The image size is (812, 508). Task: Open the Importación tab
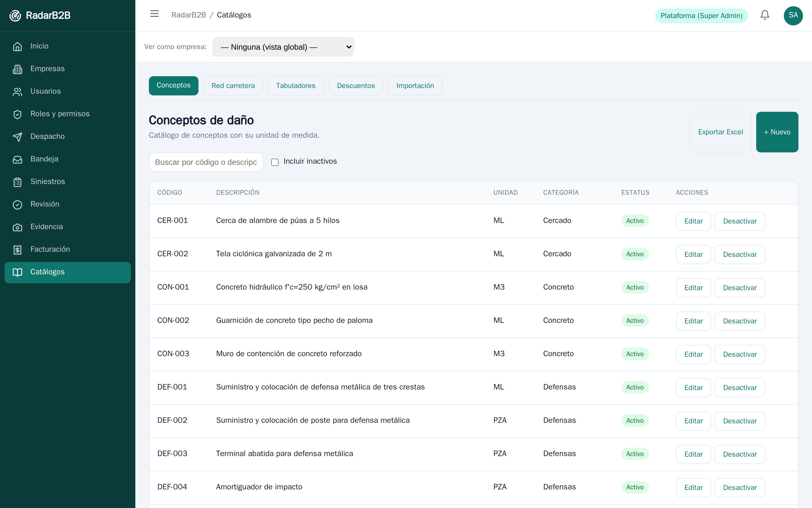click(415, 86)
